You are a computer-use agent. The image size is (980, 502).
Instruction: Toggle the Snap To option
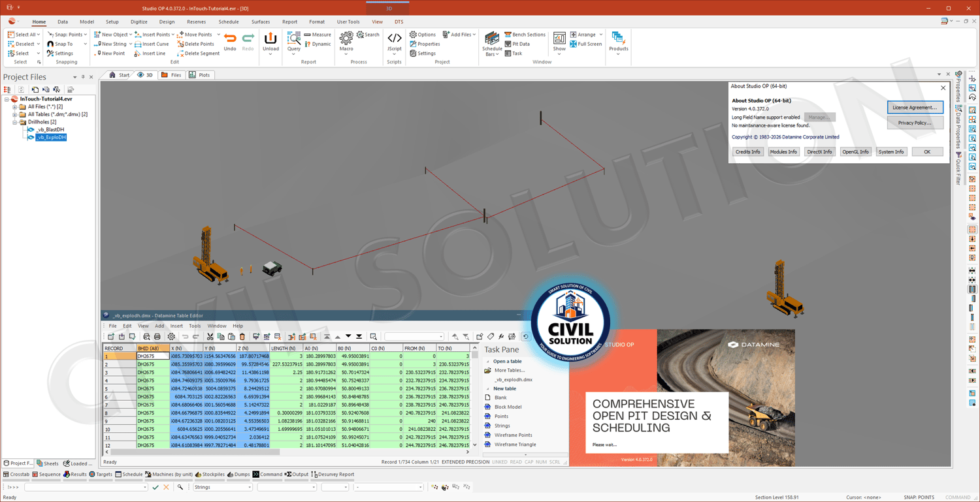pos(59,44)
